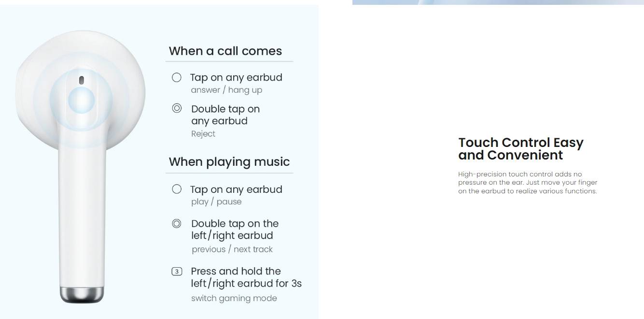Click the "When playing music" heading

click(229, 161)
